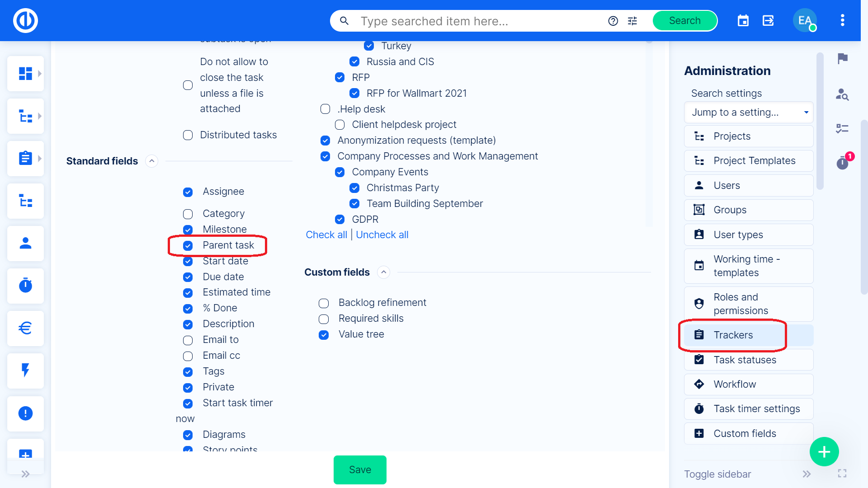
Task: Select Workflow in Administration list
Action: click(736, 384)
